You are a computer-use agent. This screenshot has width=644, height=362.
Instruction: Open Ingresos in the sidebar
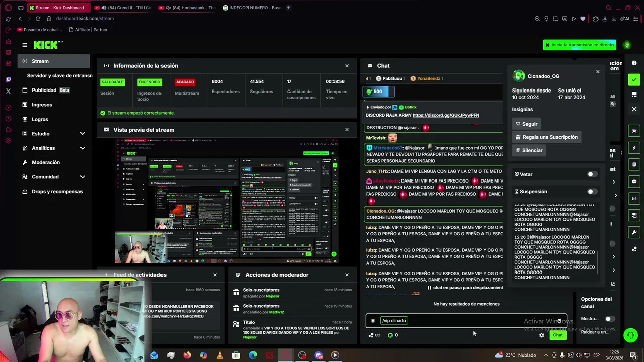(54, 105)
